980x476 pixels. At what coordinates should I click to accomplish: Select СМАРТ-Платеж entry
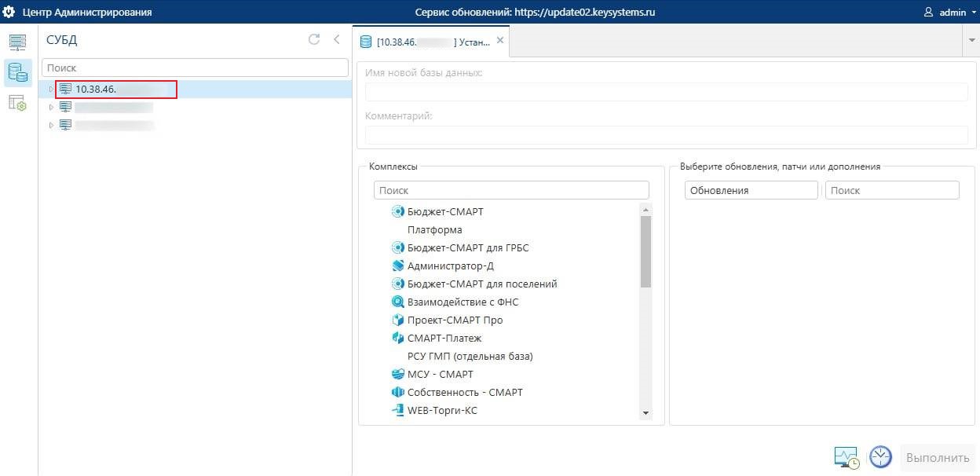[444, 338]
